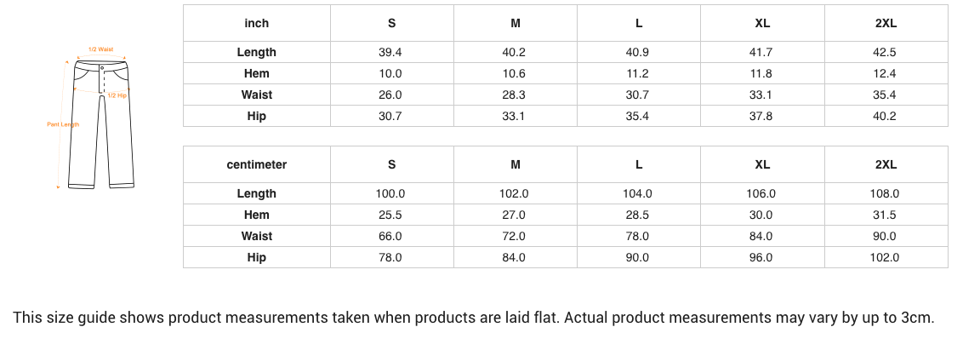
Task: Click the Hem row label in the inch table
Action: click(256, 73)
